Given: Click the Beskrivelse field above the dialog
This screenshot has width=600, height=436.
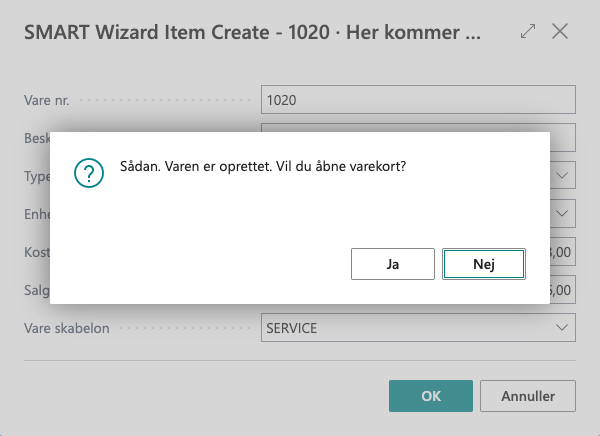Looking at the screenshot, I should pyautogui.click(x=417, y=127).
